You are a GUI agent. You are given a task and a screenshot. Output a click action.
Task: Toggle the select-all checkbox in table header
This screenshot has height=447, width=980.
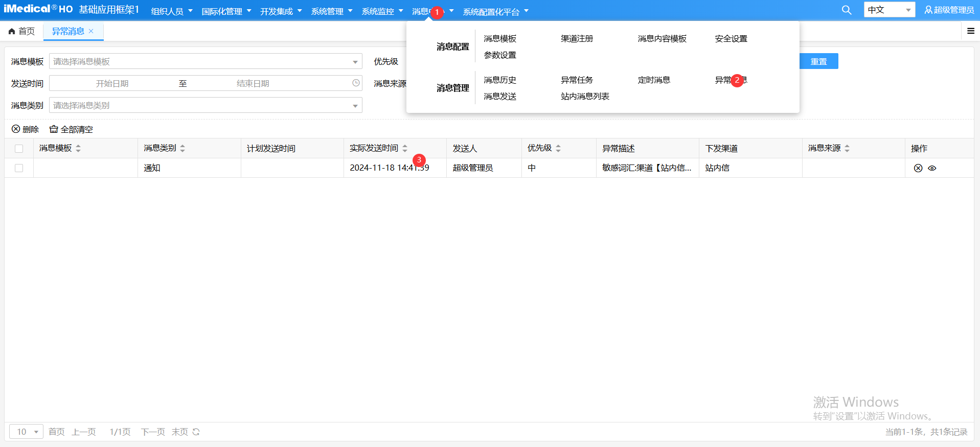pyautogui.click(x=19, y=149)
